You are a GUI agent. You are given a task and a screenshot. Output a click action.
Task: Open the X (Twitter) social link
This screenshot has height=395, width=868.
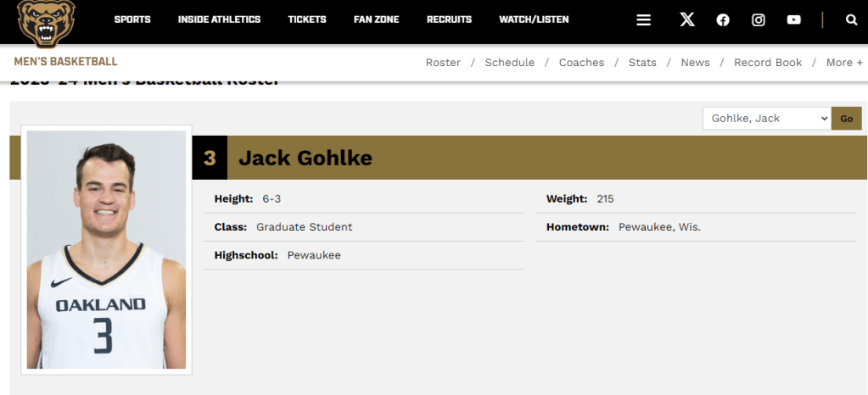[687, 20]
